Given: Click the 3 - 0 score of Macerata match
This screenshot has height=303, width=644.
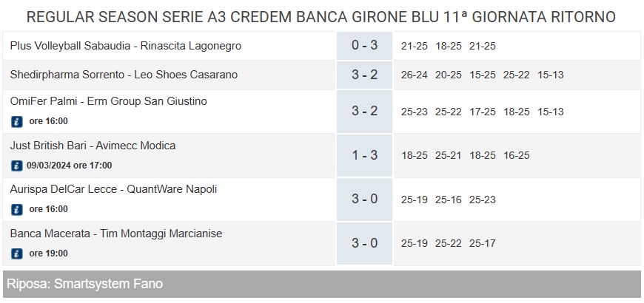Looking at the screenshot, I should 364,243.
